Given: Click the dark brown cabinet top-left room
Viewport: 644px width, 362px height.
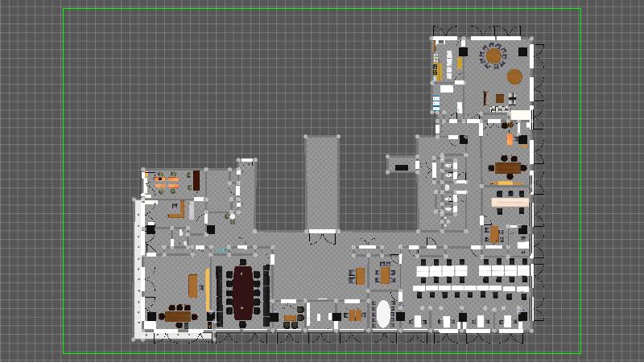Looking at the screenshot, I should (x=196, y=180).
